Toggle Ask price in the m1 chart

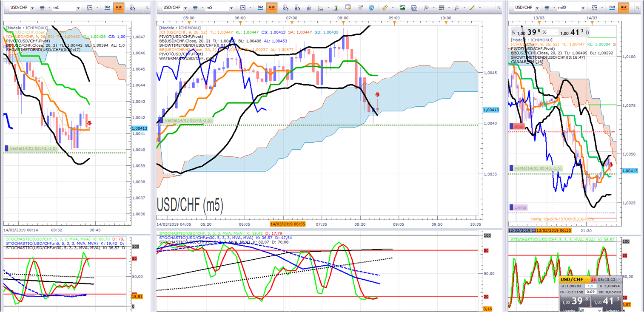click(119, 7)
